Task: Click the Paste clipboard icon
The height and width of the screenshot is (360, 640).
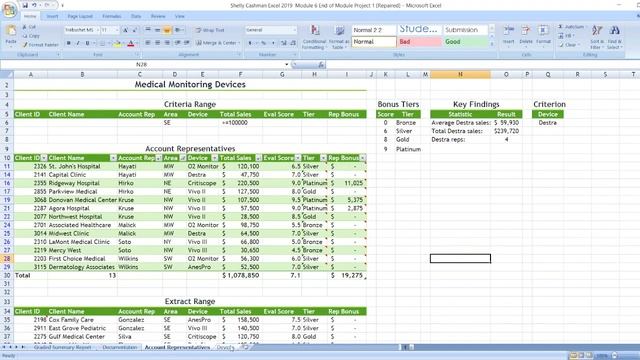Action: [x=11, y=31]
